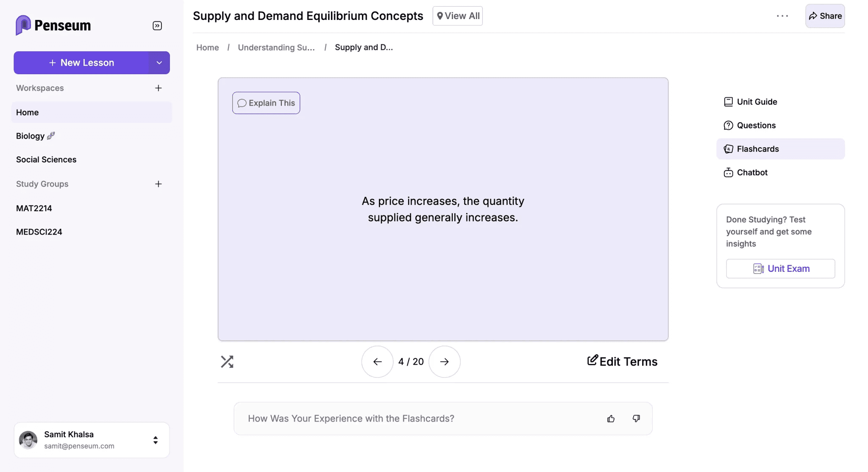Click the location pin on View All
Screen dimensions: 868x472
pyautogui.click(x=440, y=16)
